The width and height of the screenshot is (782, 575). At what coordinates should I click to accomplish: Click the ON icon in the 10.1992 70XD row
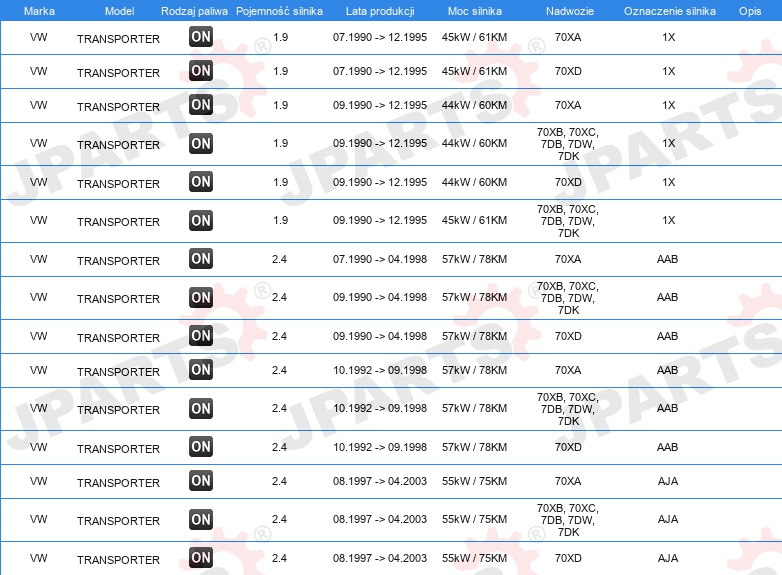pos(201,446)
